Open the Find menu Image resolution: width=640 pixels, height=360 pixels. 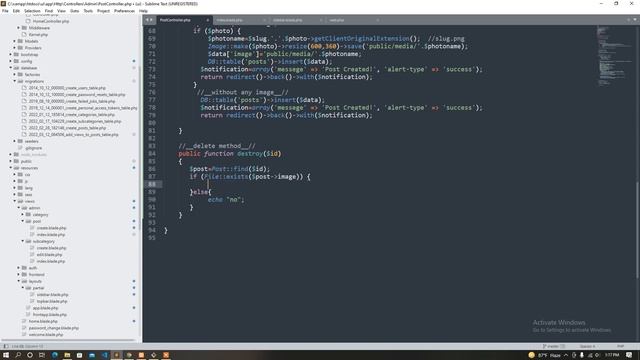click(x=49, y=11)
